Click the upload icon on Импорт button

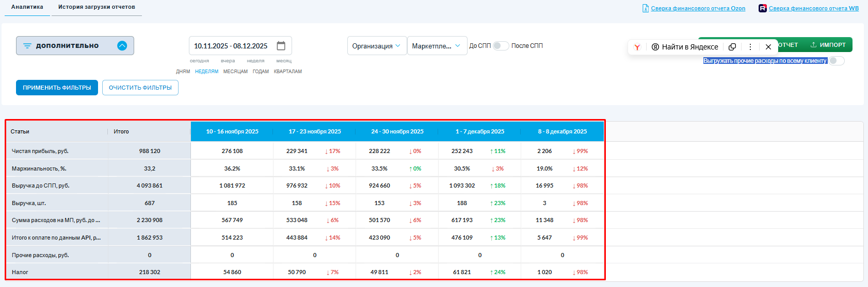pos(813,45)
